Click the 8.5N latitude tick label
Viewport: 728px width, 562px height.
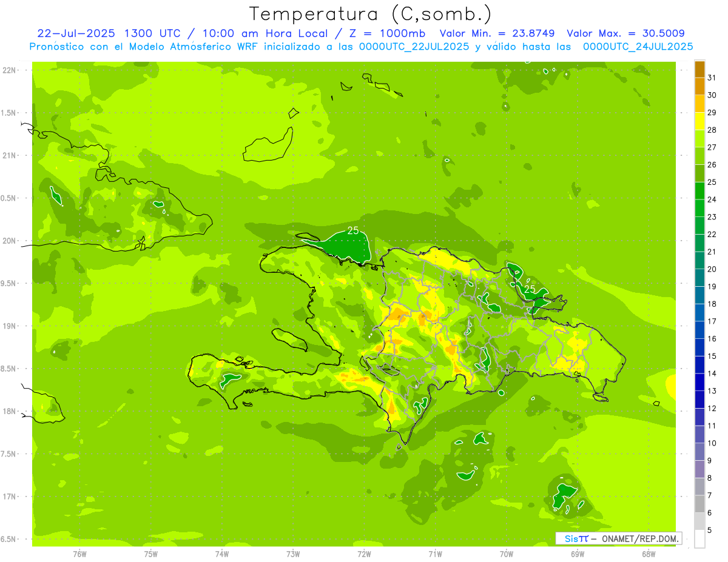coord(8,369)
